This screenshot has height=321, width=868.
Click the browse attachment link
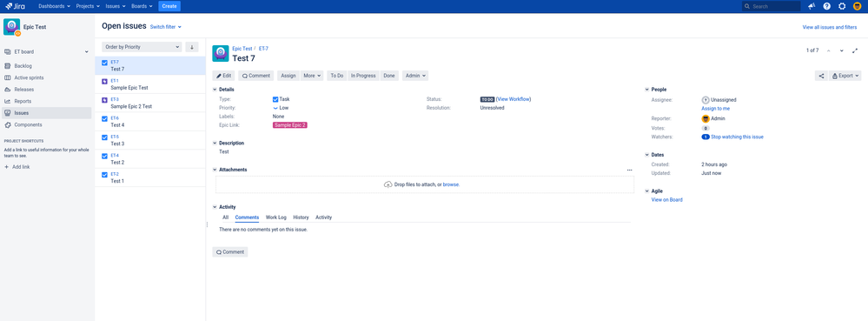tap(451, 184)
